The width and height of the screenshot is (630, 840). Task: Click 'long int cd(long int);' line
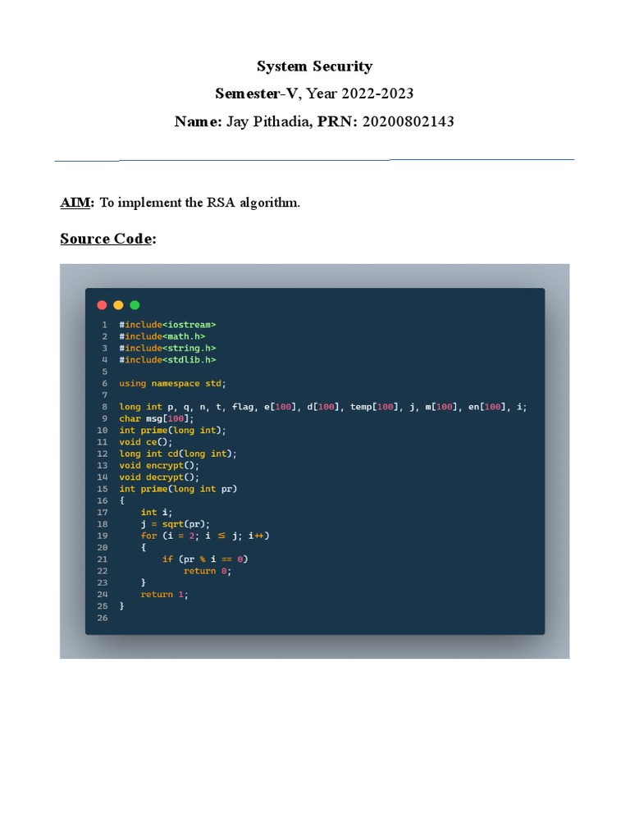tap(178, 454)
